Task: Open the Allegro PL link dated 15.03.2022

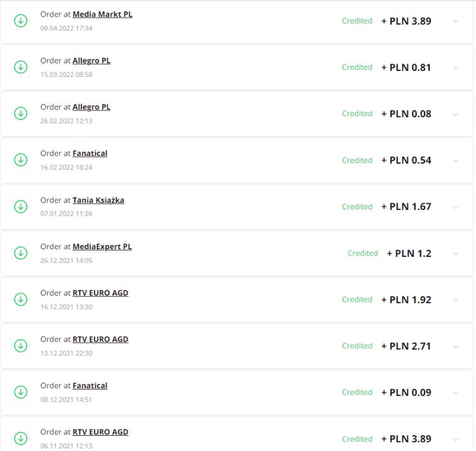Action: click(91, 61)
